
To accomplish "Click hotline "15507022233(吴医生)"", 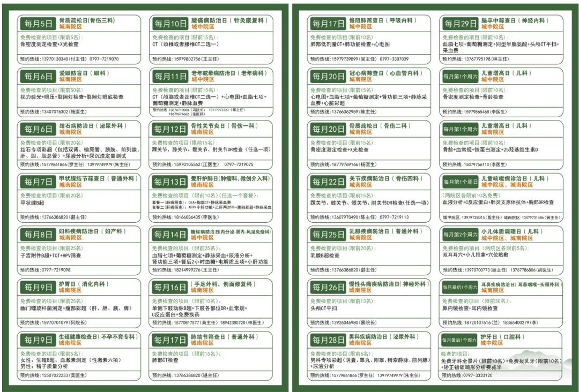I will coord(64,375).
